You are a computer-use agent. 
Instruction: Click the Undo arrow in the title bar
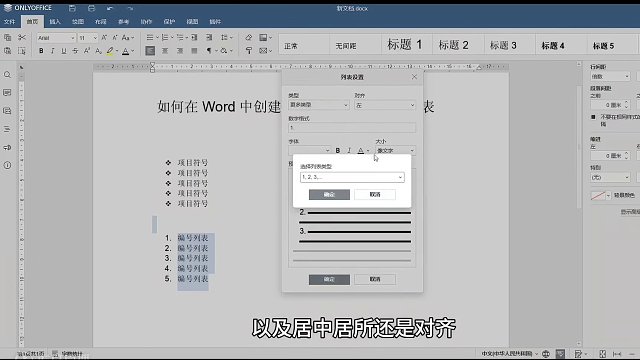click(110, 8)
